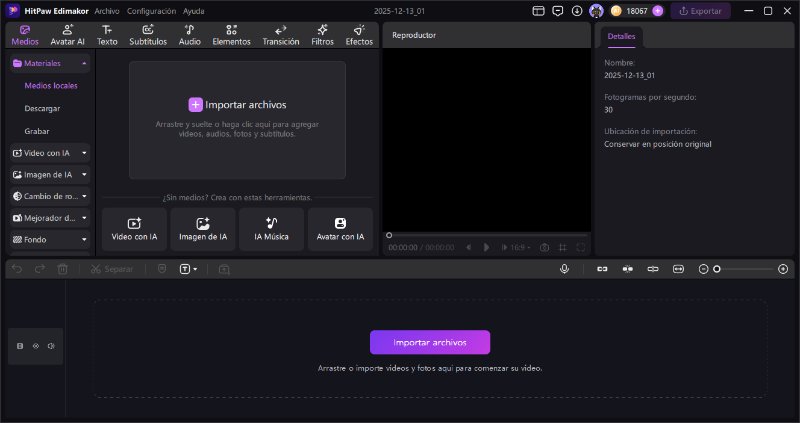
Task: Step forward to next frame
Action: click(x=504, y=247)
